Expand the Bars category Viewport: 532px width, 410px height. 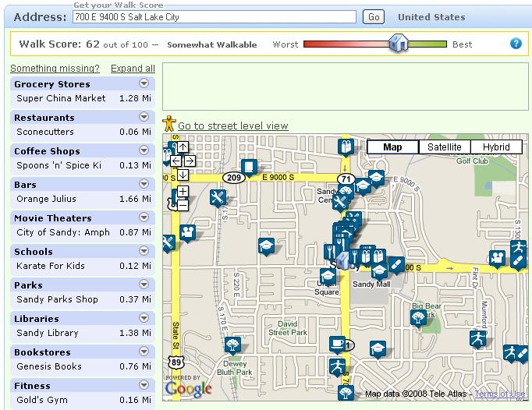point(144,183)
